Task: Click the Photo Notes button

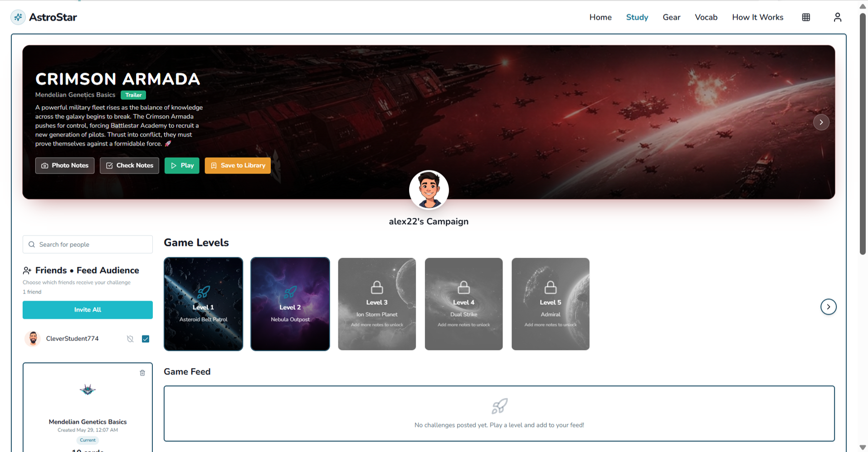Action: (x=65, y=166)
